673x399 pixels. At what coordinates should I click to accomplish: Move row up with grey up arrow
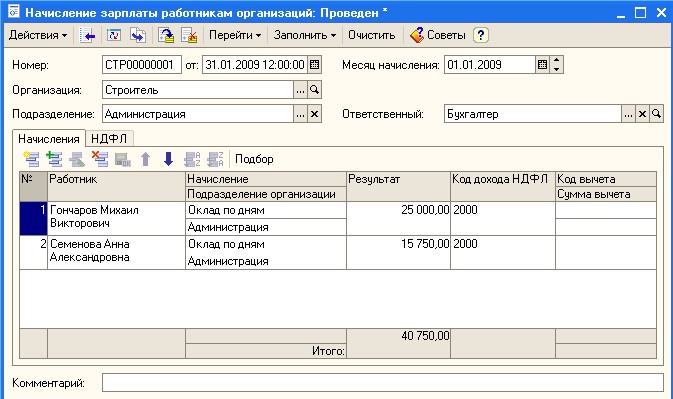coord(146,159)
